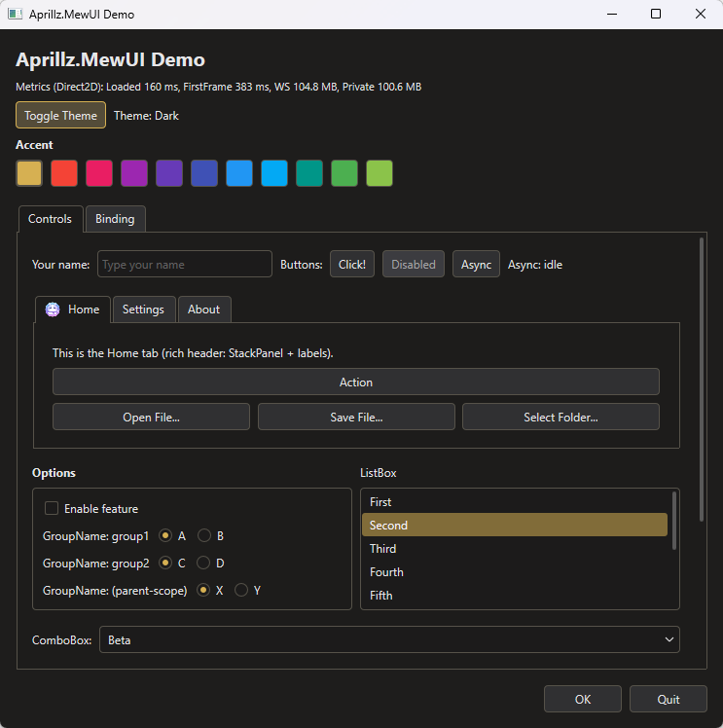Click the Disabled button
The width and height of the screenshot is (723, 728).
(414, 264)
